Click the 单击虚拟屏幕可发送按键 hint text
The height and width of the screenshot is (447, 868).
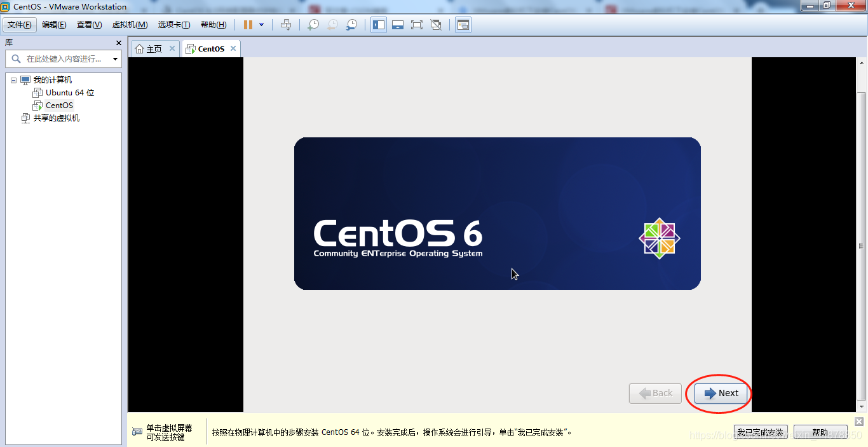pyautogui.click(x=169, y=432)
